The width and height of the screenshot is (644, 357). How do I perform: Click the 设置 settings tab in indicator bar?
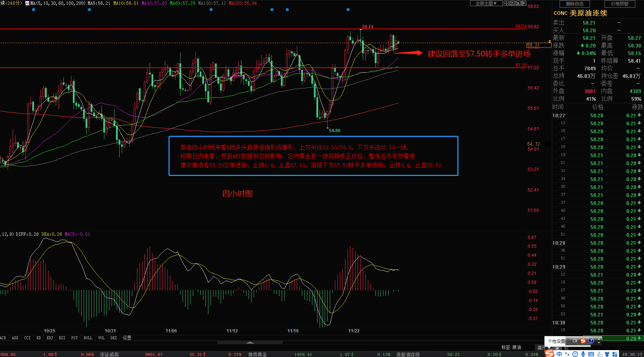point(127,338)
